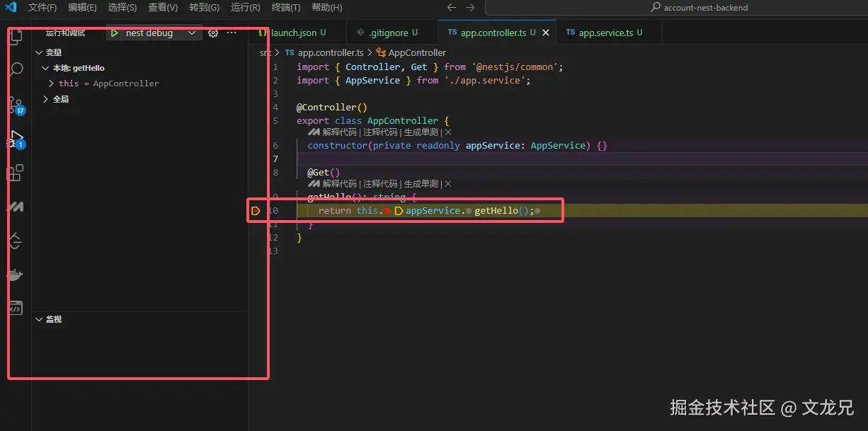Click getHello() in the return statement
The height and width of the screenshot is (431, 868).
(x=502, y=211)
